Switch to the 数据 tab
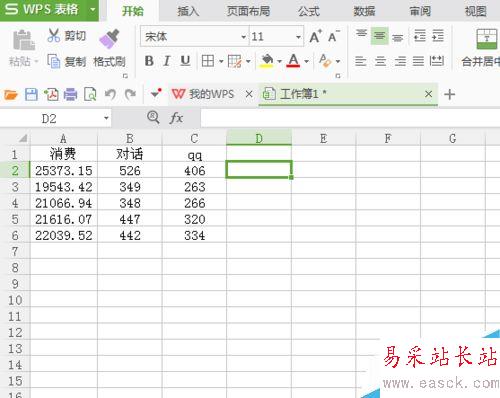The width and height of the screenshot is (500, 398). 364,11
